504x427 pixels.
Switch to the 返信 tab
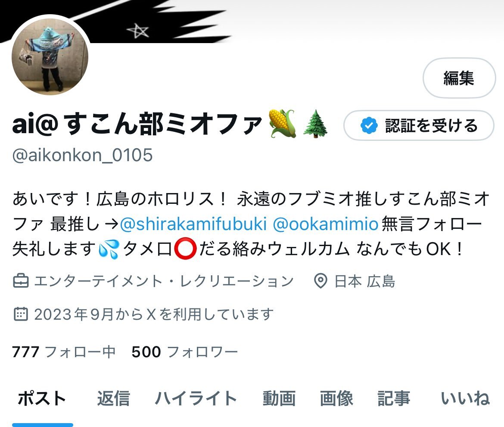pyautogui.click(x=113, y=399)
